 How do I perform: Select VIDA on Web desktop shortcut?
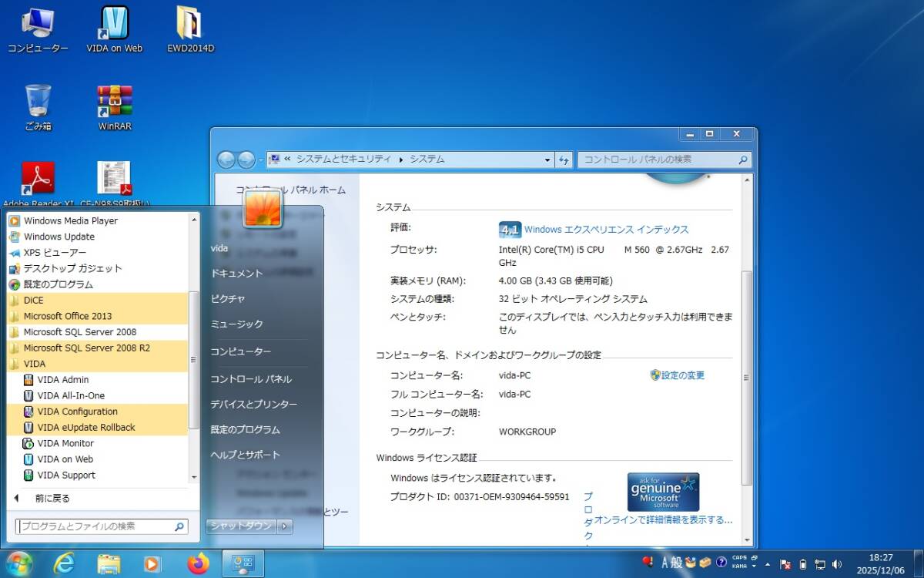coord(114,30)
